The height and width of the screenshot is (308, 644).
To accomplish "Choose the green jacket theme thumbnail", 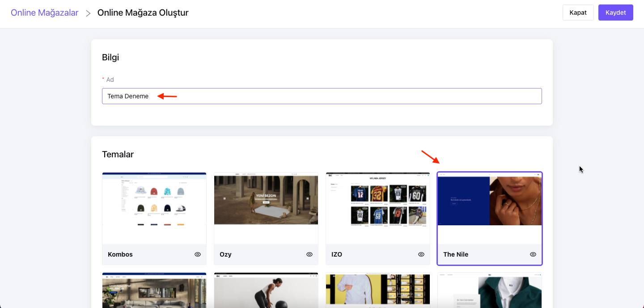I will pyautogui.click(x=490, y=290).
